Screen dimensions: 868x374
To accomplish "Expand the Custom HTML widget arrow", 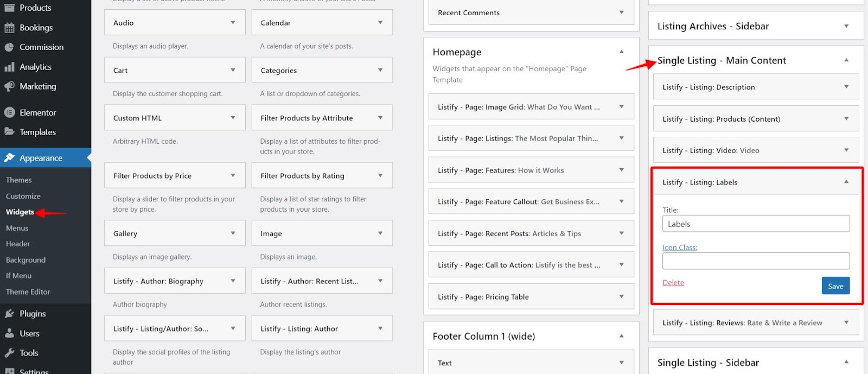I will tap(233, 118).
